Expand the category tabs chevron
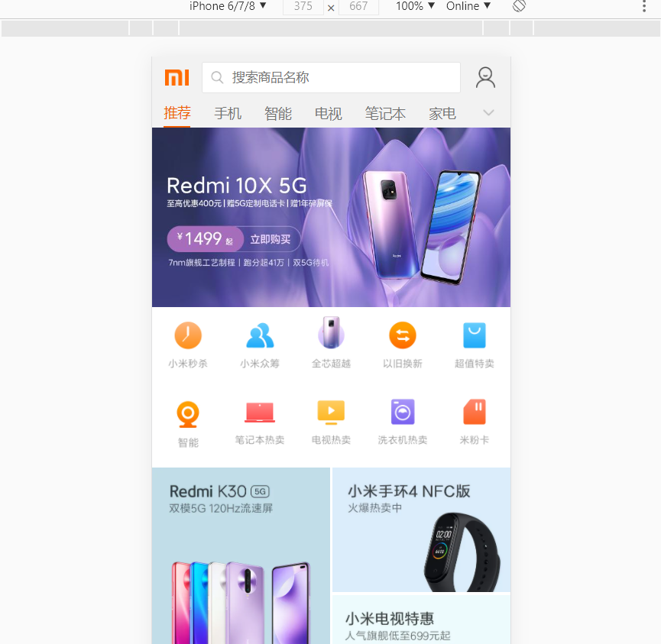Viewport: 661px width, 644px height. 488,112
